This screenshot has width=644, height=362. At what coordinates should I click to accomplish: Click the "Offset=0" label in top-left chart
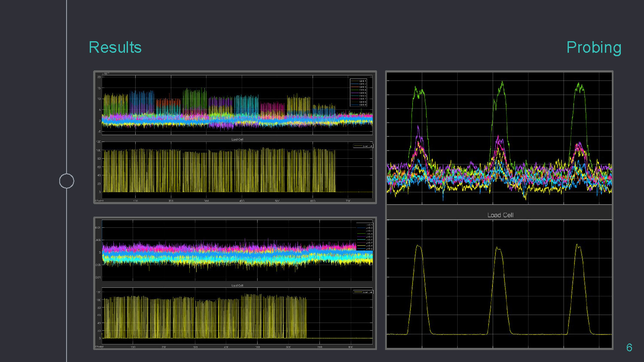point(99,201)
